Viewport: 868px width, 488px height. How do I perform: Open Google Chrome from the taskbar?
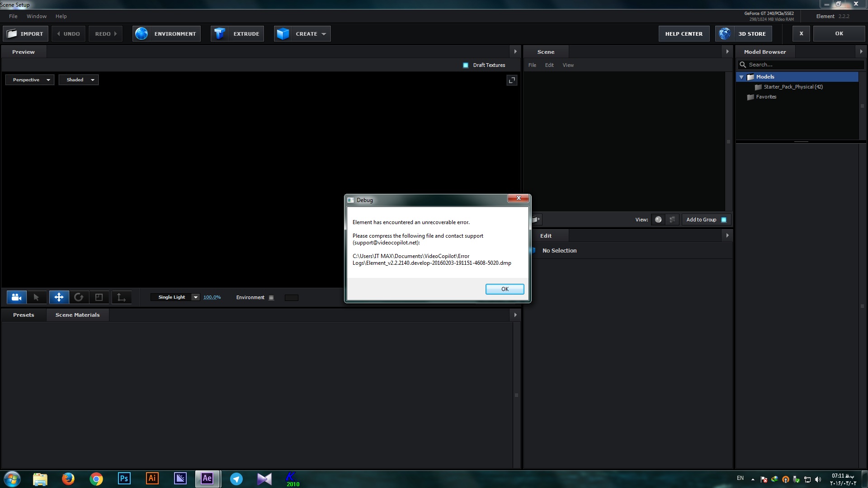coord(96,479)
